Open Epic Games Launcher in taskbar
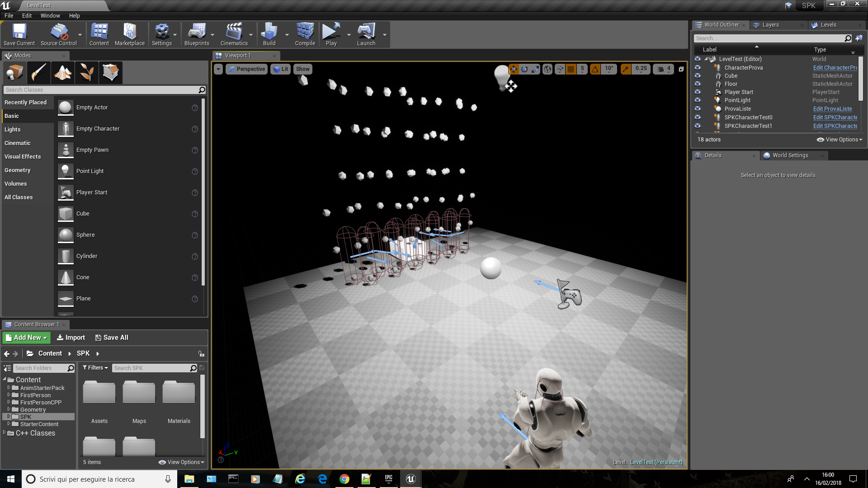868x488 pixels. coord(388,479)
